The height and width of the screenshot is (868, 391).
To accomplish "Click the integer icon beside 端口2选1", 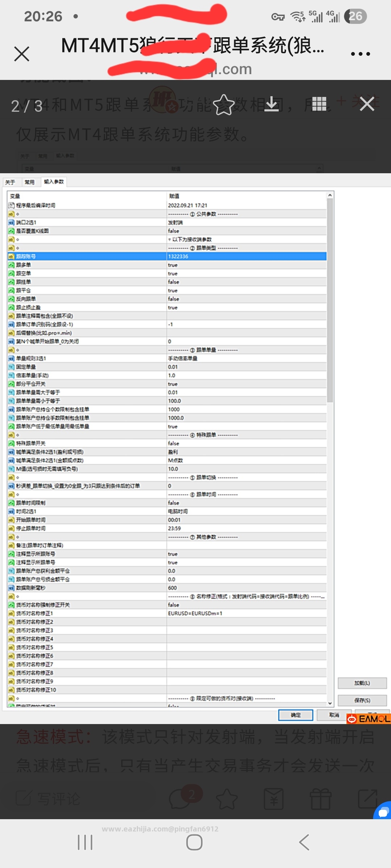I will pyautogui.click(x=11, y=222).
